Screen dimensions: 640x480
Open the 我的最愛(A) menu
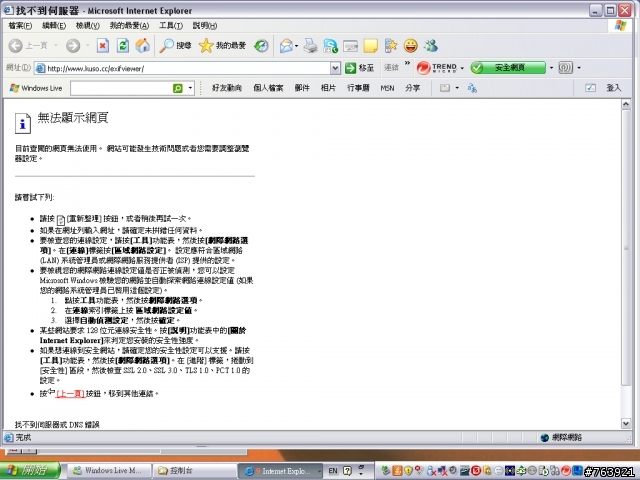click(129, 25)
